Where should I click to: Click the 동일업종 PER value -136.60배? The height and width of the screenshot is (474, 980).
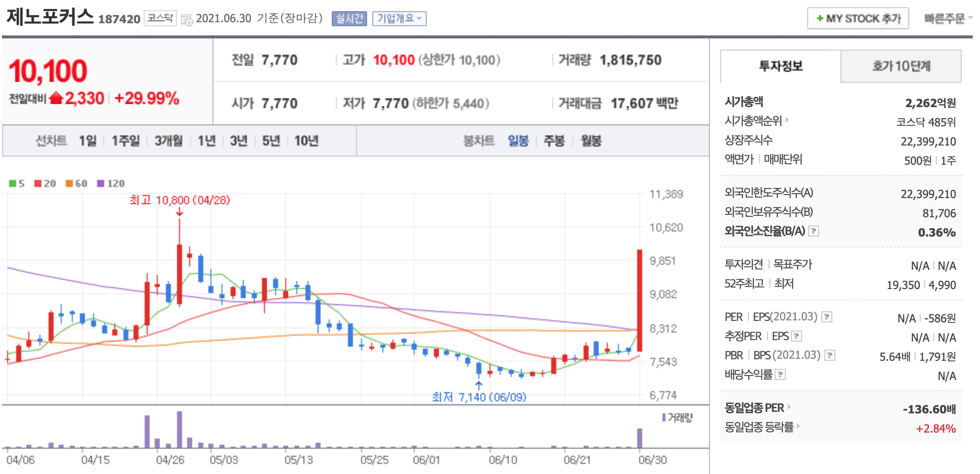tap(929, 409)
